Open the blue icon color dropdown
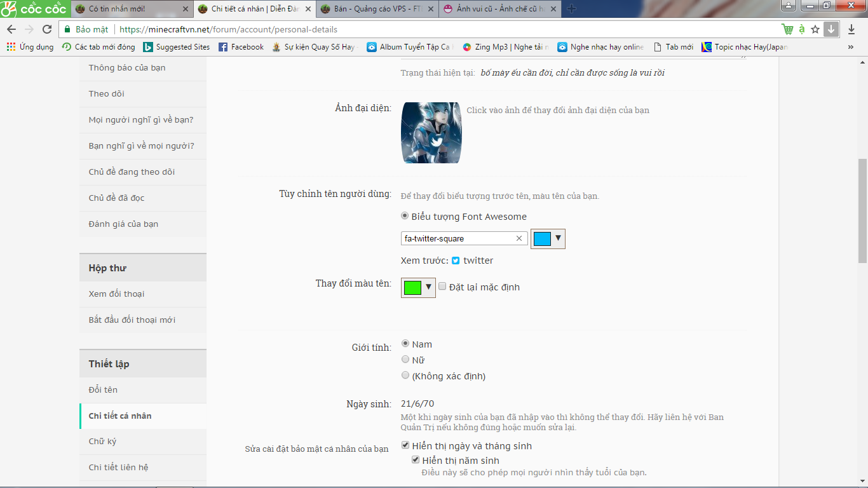This screenshot has width=868, height=488. pos(548,239)
